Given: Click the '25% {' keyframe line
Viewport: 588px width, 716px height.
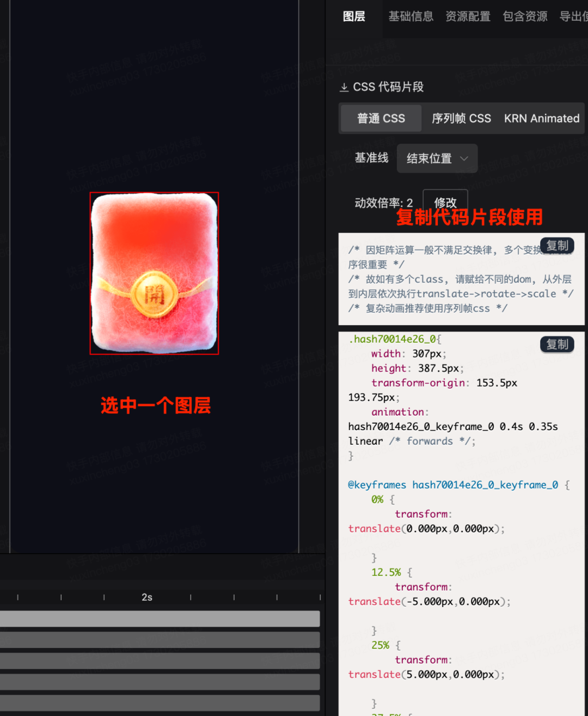Looking at the screenshot, I should [385, 645].
